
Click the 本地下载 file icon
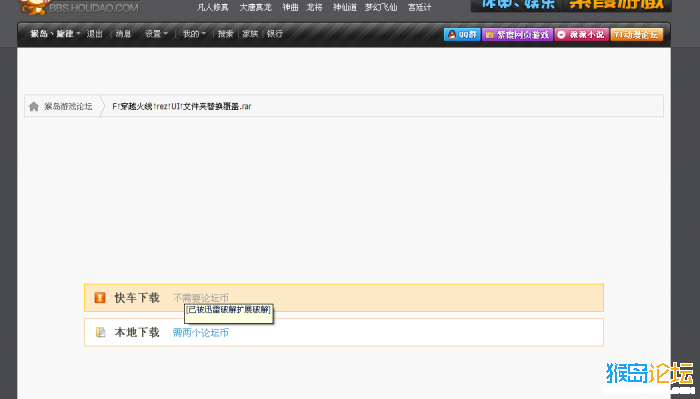pos(100,332)
